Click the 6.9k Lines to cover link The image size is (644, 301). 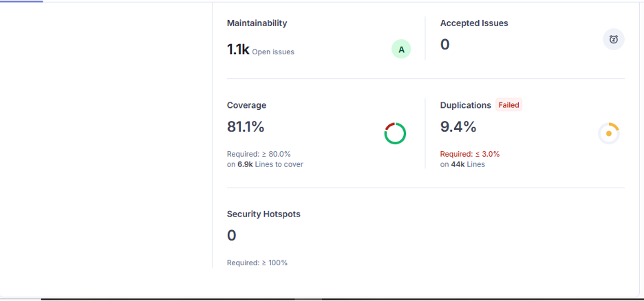tap(270, 164)
